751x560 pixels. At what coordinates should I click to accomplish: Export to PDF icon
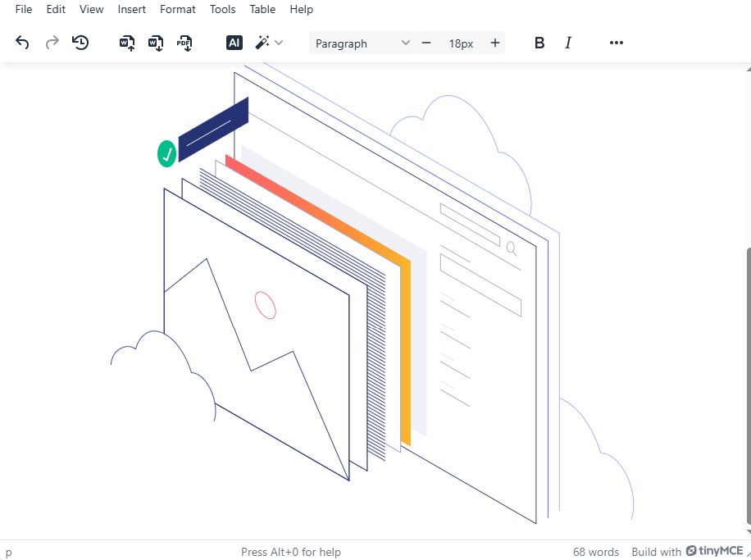184,43
